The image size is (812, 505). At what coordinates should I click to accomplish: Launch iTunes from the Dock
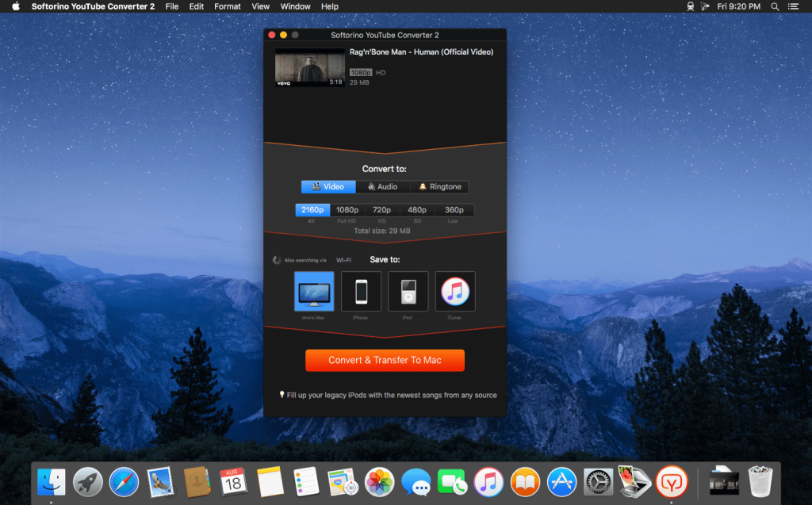click(x=488, y=481)
